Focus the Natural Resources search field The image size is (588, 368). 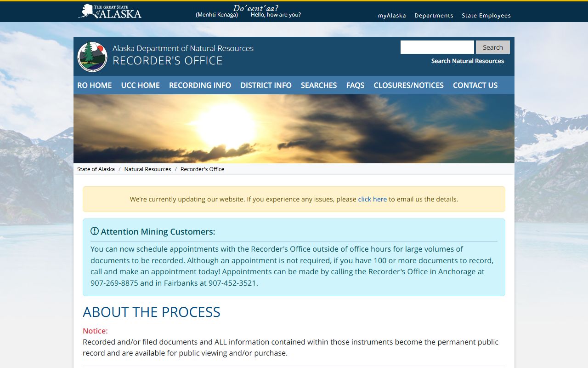437,47
